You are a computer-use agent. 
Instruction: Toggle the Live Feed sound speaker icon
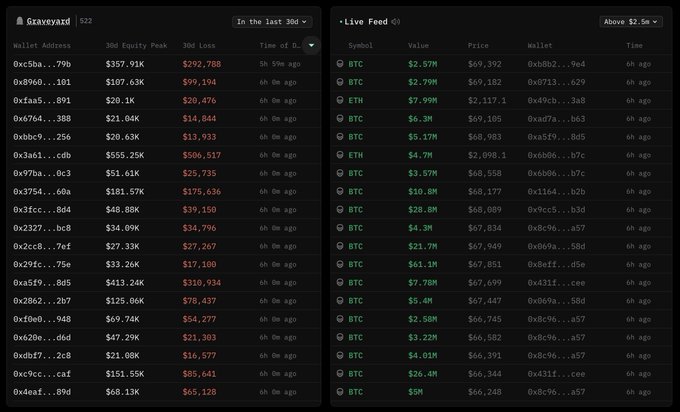click(396, 22)
